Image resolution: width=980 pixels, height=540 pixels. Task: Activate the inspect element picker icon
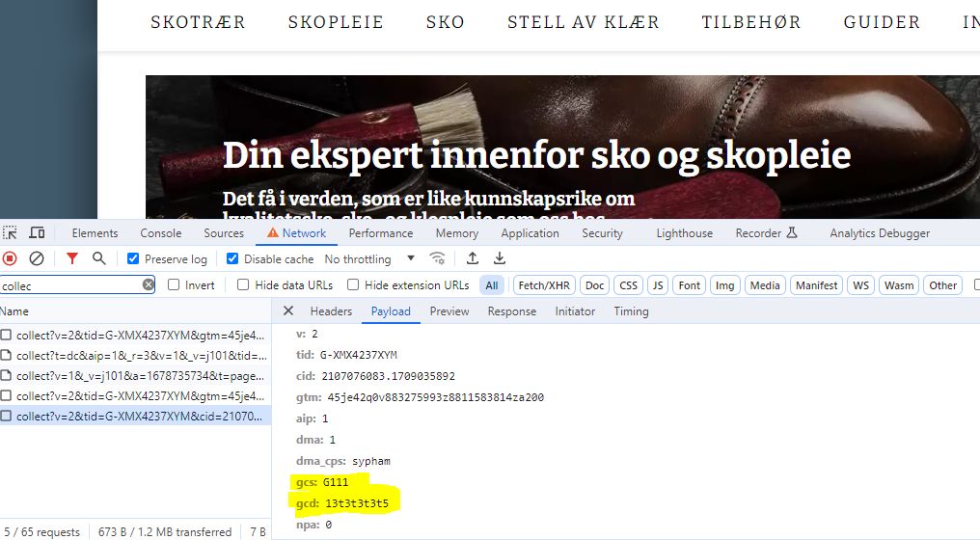[10, 233]
